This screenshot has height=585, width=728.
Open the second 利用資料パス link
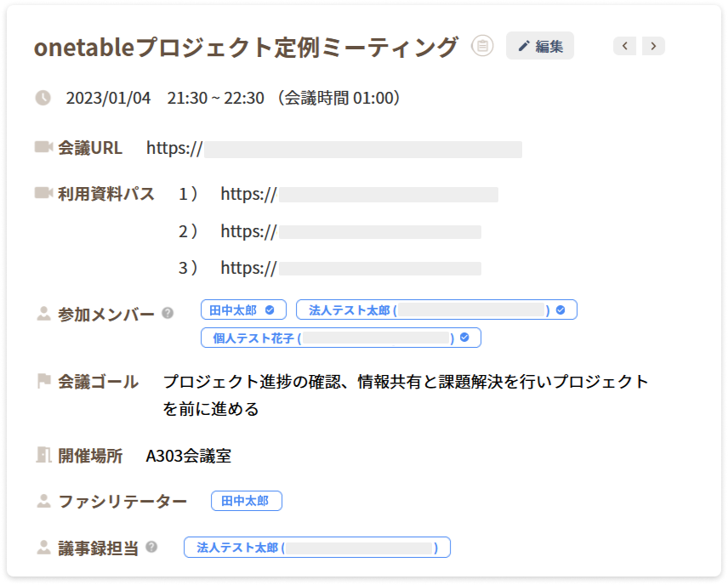point(350,231)
